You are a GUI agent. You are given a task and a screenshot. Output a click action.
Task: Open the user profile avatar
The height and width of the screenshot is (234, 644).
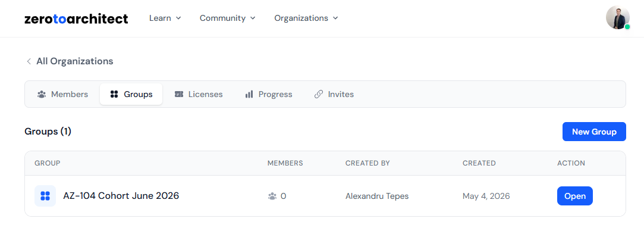[618, 18]
